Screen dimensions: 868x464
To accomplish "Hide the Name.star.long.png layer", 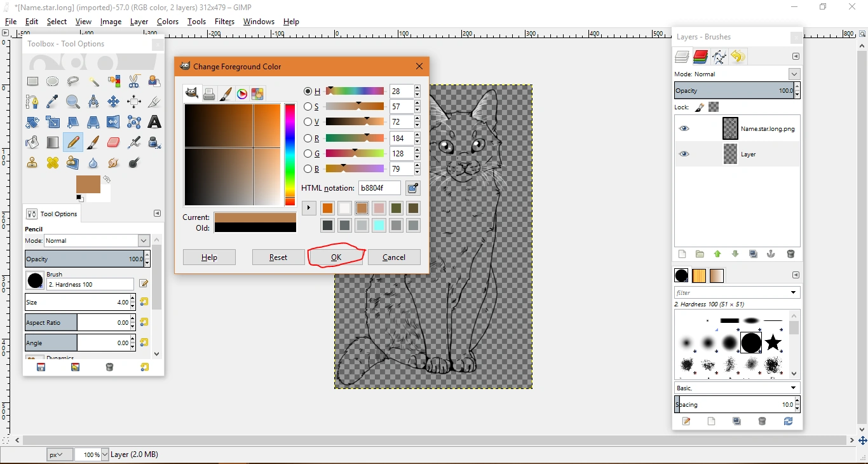I will (x=684, y=129).
